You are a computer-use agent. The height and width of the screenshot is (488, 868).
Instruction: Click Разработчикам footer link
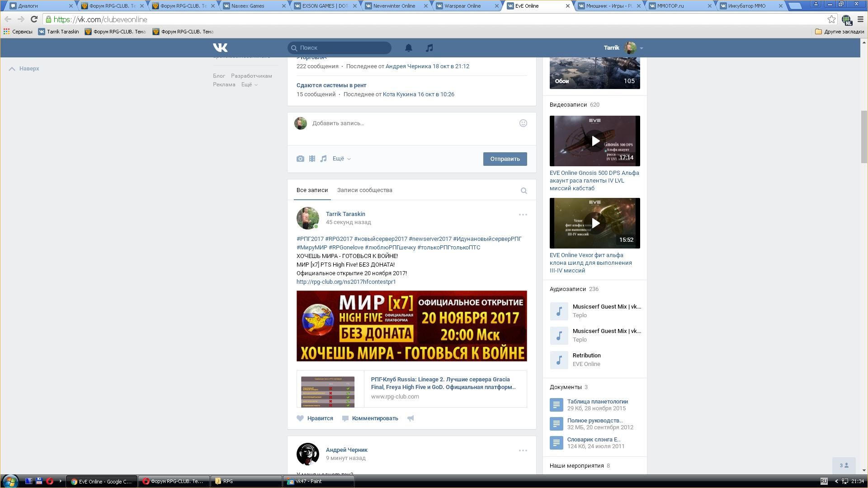click(251, 76)
